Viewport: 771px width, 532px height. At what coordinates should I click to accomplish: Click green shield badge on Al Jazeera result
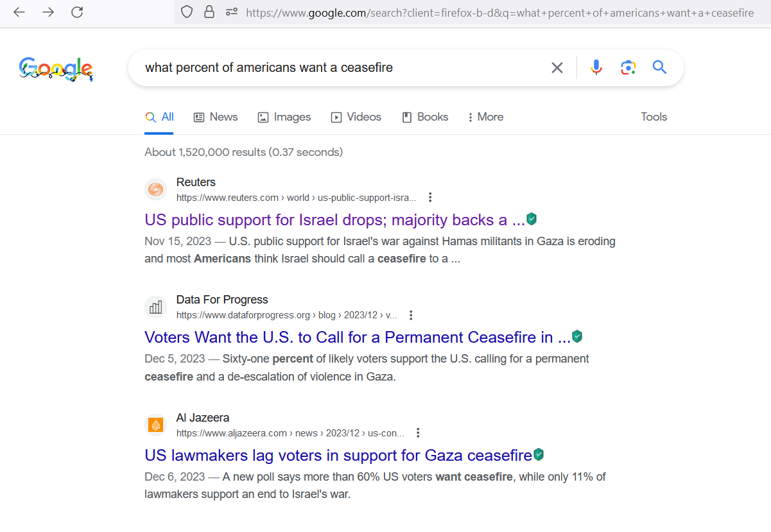tap(539, 455)
